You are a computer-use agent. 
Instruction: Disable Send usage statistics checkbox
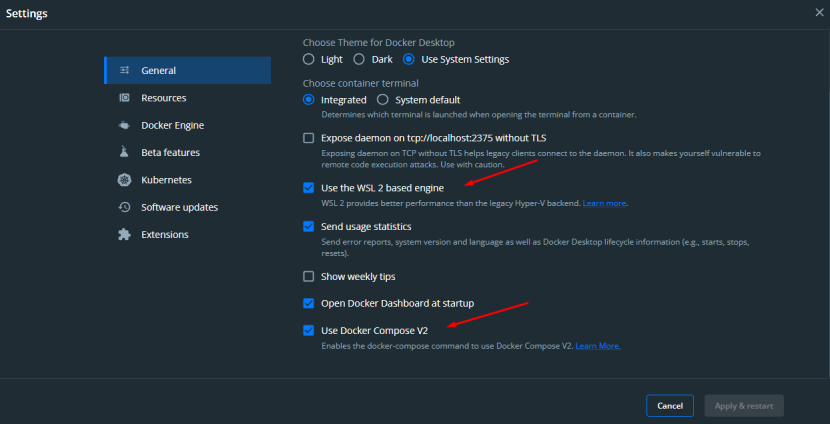(x=309, y=227)
